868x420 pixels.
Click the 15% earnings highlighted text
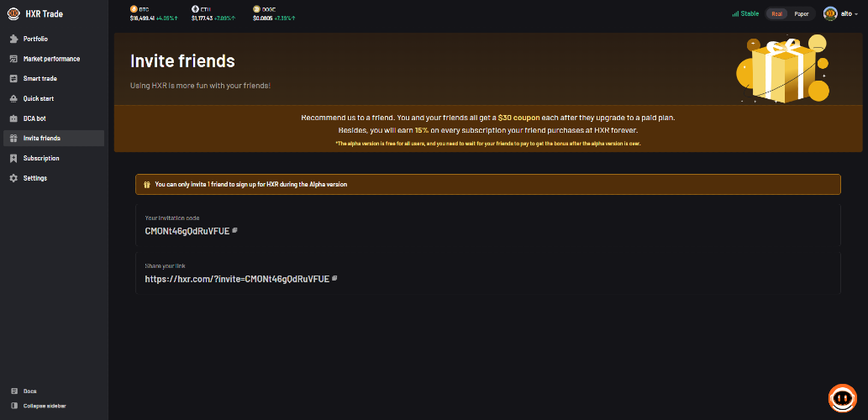pos(422,130)
